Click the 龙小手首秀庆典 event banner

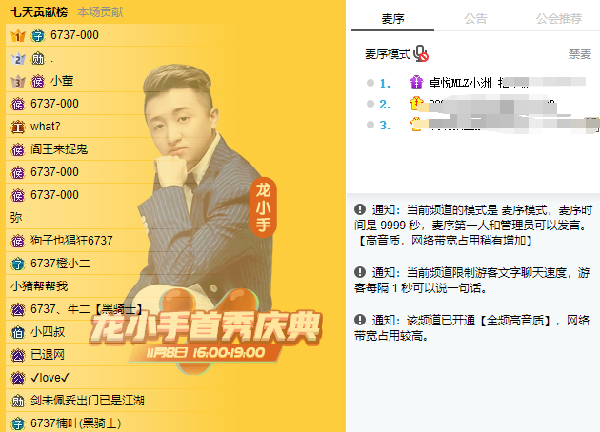[206, 331]
